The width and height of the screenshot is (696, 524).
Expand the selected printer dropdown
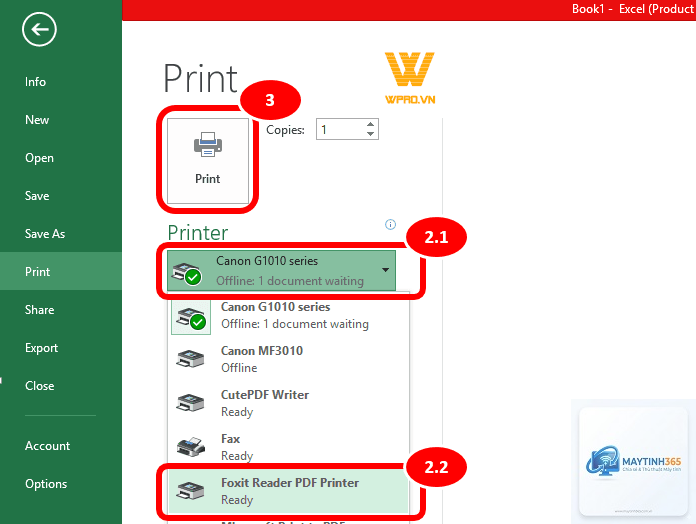(281, 271)
